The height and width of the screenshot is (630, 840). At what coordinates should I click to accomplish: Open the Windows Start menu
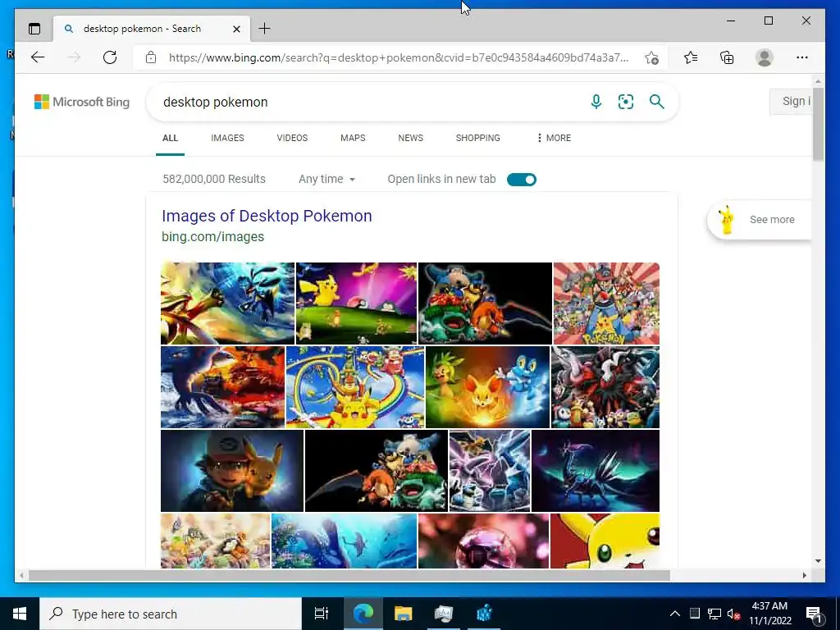20,614
